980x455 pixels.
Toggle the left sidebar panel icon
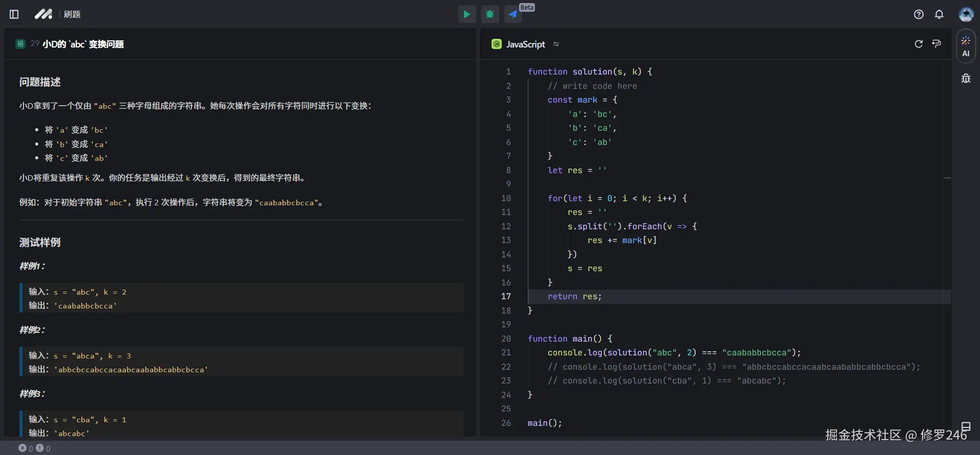click(14, 14)
